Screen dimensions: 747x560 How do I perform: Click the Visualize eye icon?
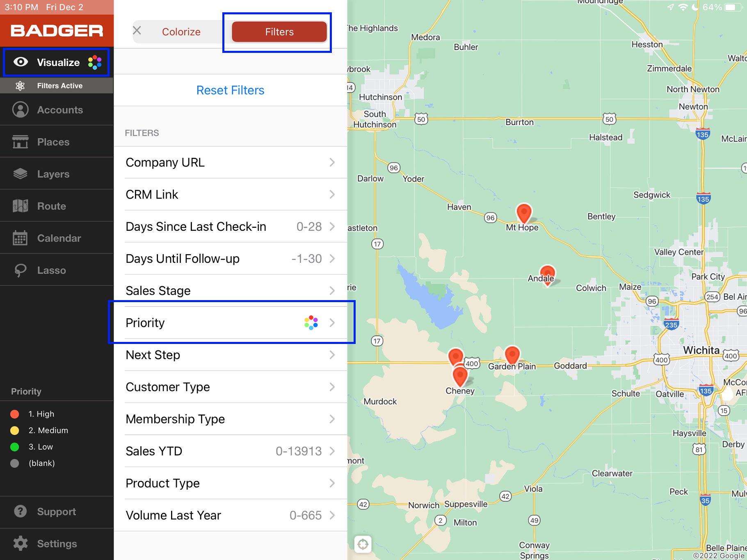(21, 62)
